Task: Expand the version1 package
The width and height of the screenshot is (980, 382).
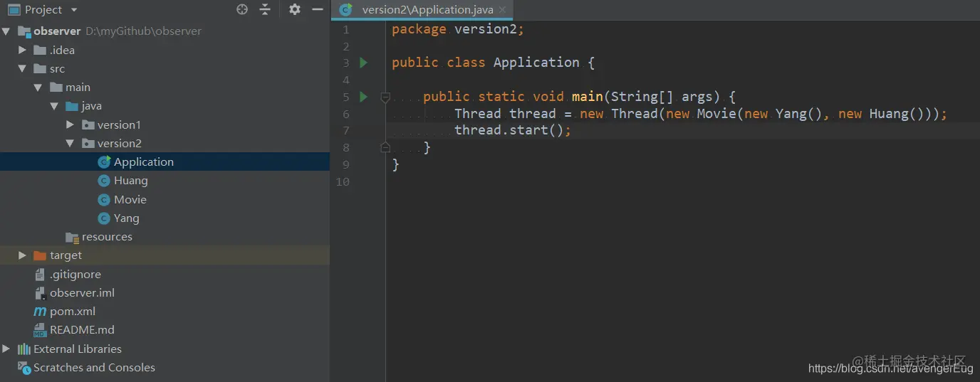Action: [x=70, y=124]
